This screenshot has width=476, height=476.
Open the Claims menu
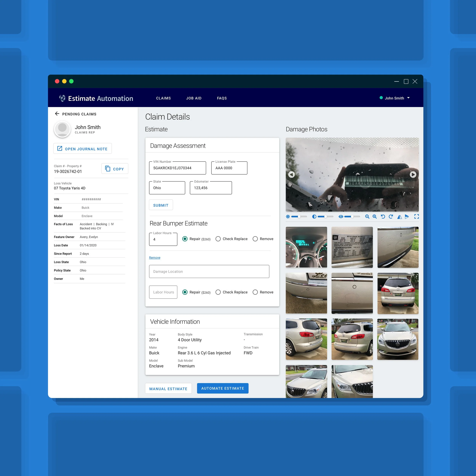tap(163, 98)
